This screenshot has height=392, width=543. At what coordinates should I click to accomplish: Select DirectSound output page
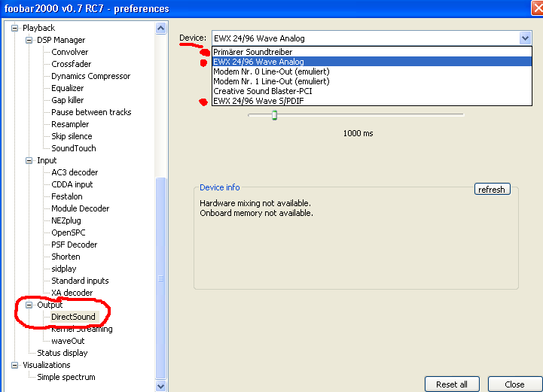[73, 317]
